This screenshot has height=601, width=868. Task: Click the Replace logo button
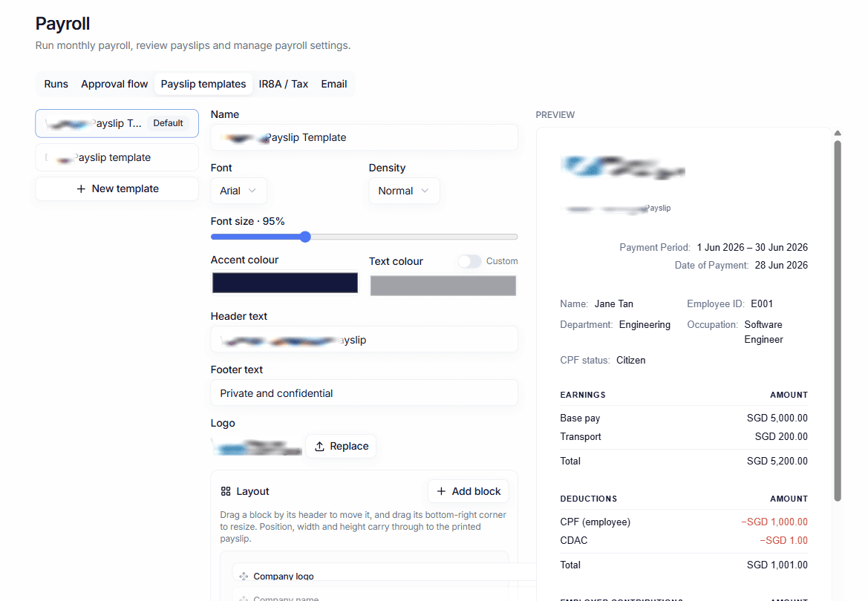point(341,447)
